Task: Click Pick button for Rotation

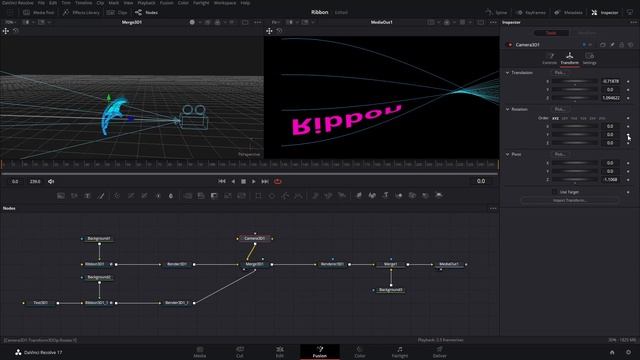Action: 560,109
